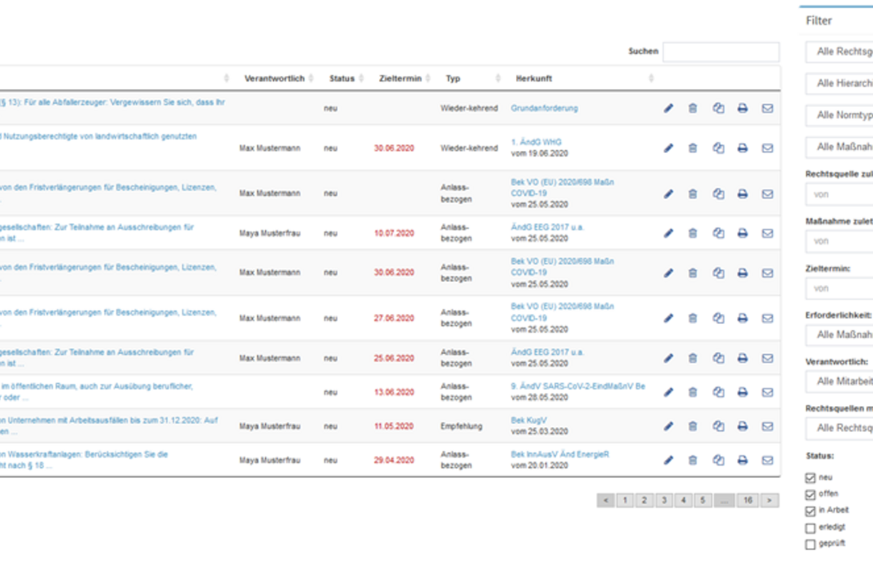Open the 'Alle Mitarbeiter' responsible dropdown

839,381
